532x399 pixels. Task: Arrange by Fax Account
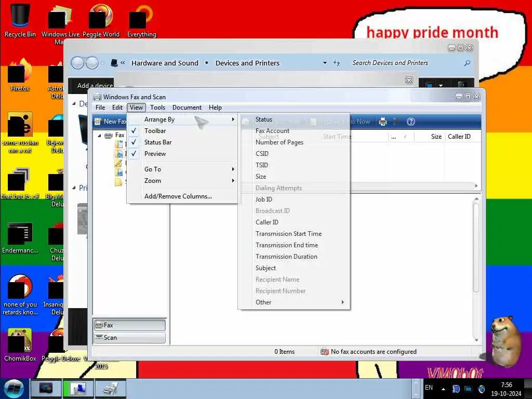pos(294,130)
